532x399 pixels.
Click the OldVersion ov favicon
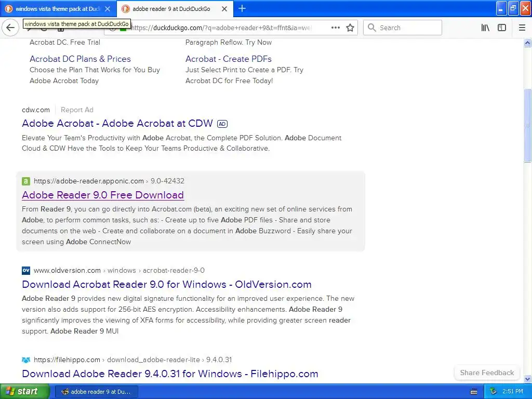click(x=26, y=270)
